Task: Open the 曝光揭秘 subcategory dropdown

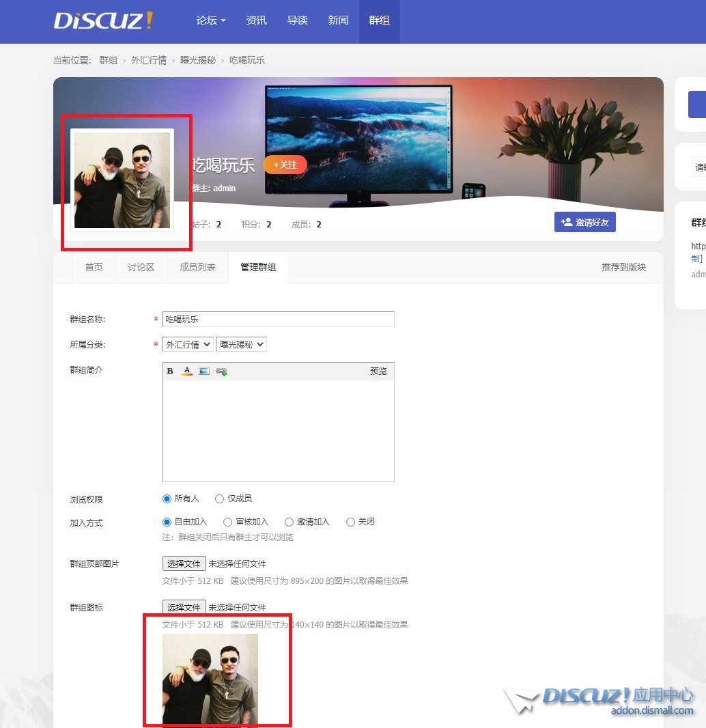Action: coord(241,345)
